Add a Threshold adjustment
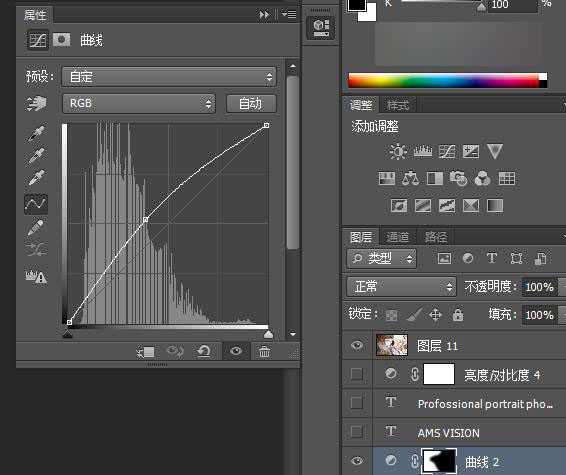566x475 pixels. click(447, 206)
